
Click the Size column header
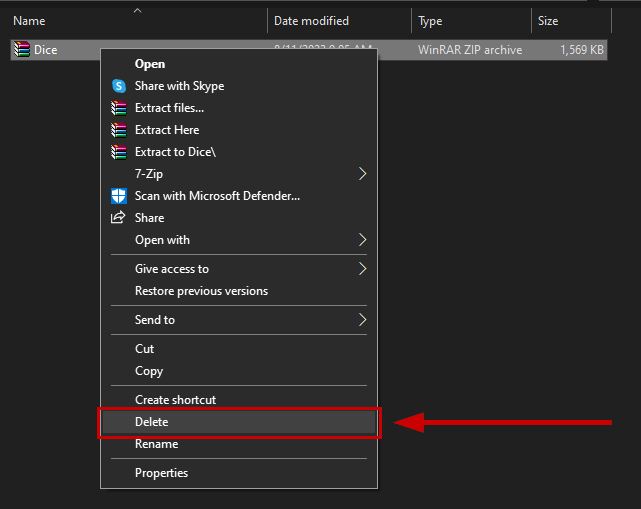pos(548,21)
